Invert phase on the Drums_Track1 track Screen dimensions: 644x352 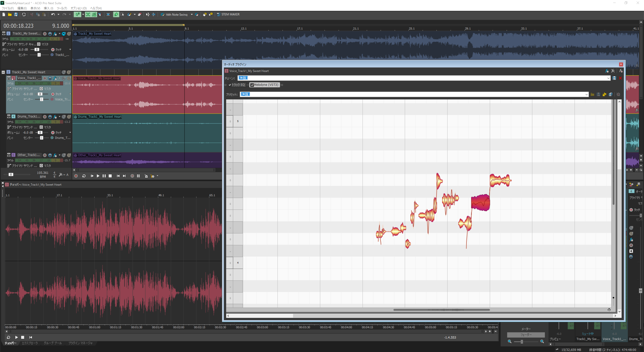[x=50, y=117]
